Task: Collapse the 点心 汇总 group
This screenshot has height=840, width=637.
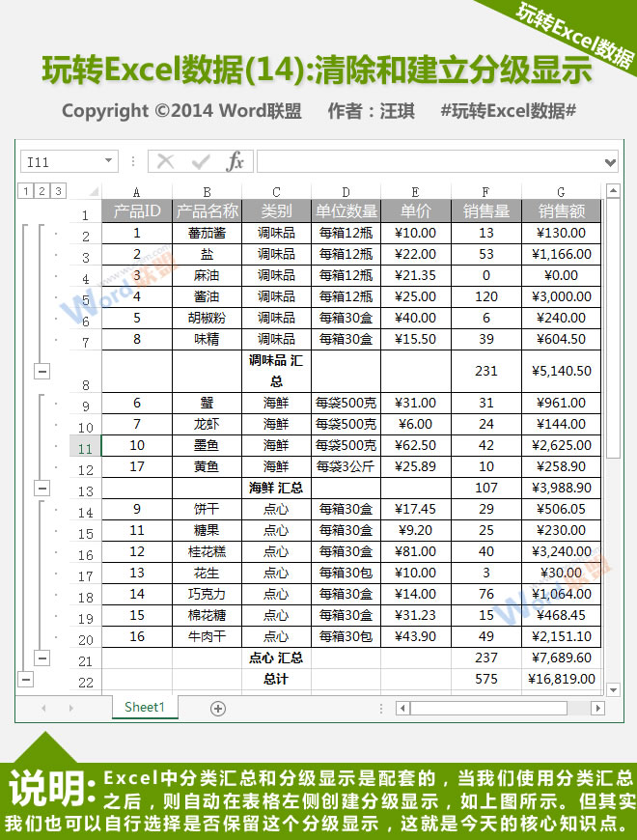Action: click(x=42, y=658)
